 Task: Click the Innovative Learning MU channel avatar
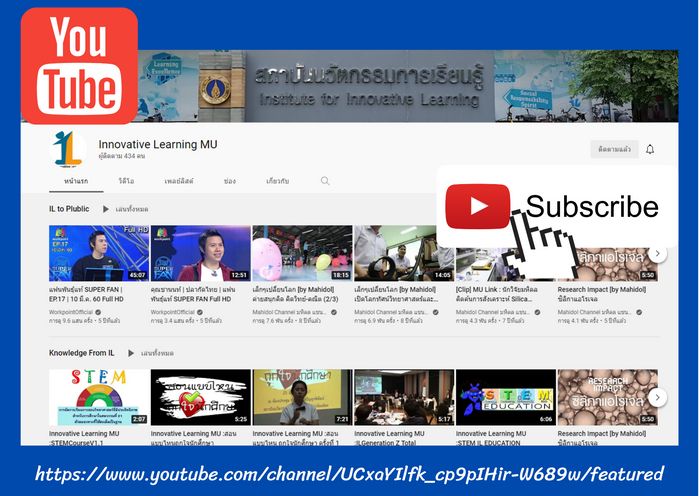point(68,149)
